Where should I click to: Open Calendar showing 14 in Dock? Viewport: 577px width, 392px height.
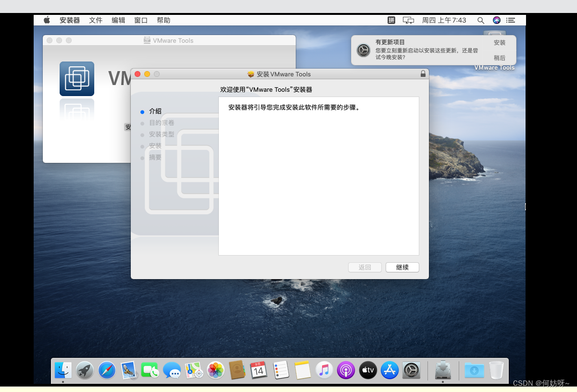click(x=259, y=370)
